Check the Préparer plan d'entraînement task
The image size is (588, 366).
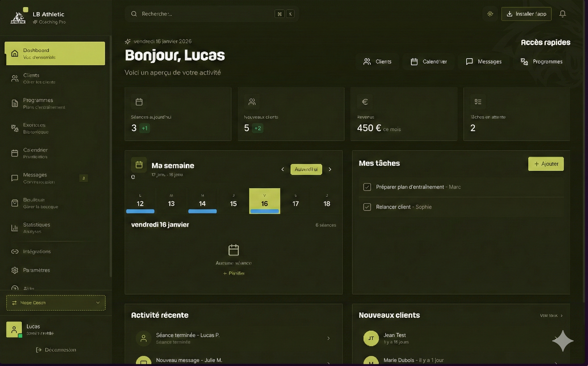pos(367,187)
